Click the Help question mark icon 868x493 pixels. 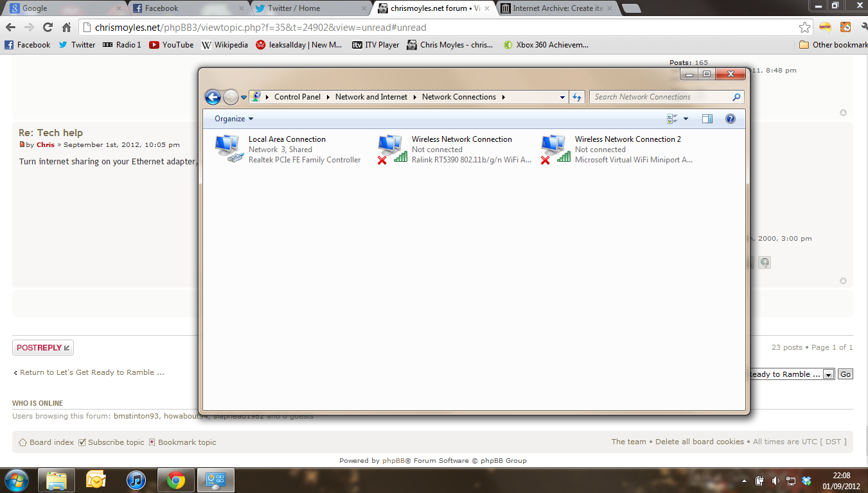[730, 119]
